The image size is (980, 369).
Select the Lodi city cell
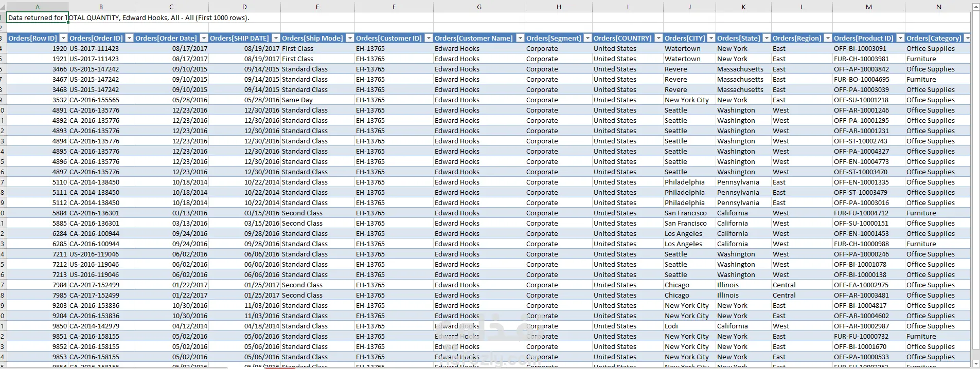pyautogui.click(x=689, y=326)
